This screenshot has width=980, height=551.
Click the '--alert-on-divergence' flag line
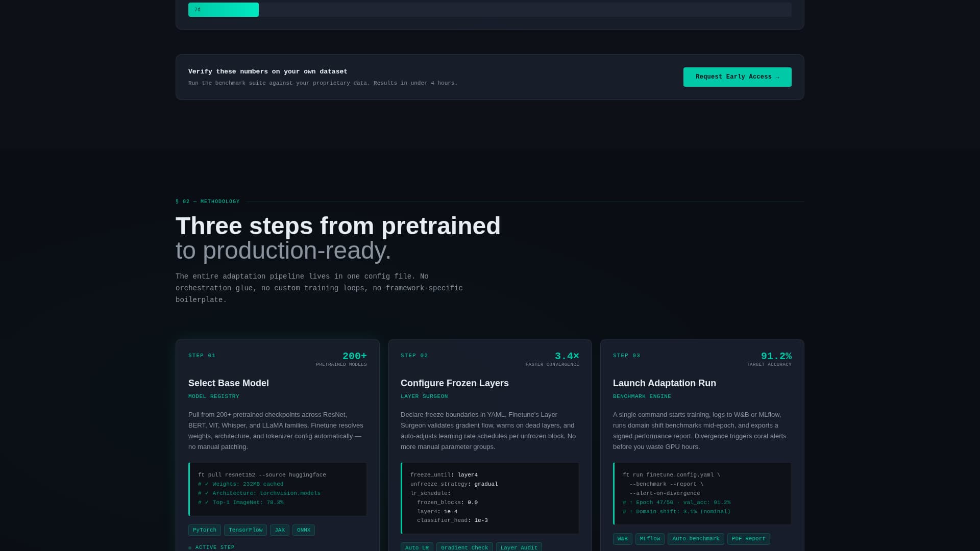(665, 493)
